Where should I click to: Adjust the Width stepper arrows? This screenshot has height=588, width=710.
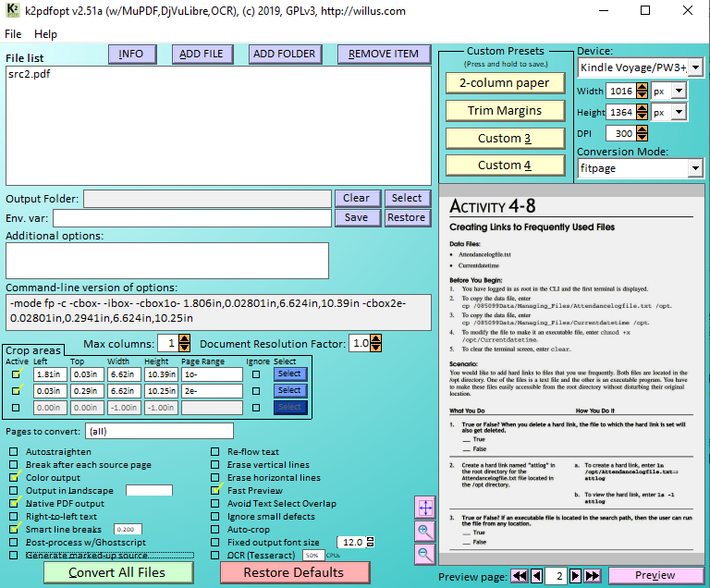642,91
